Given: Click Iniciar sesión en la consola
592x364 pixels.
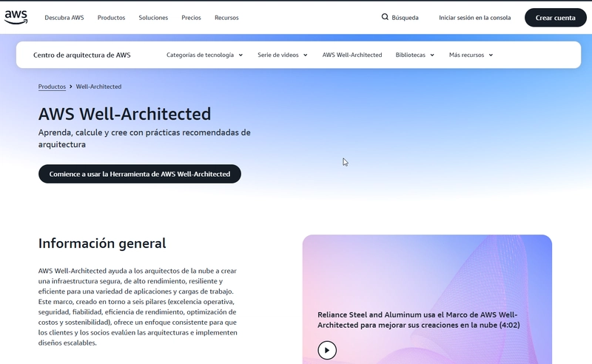Looking at the screenshot, I should (474, 18).
